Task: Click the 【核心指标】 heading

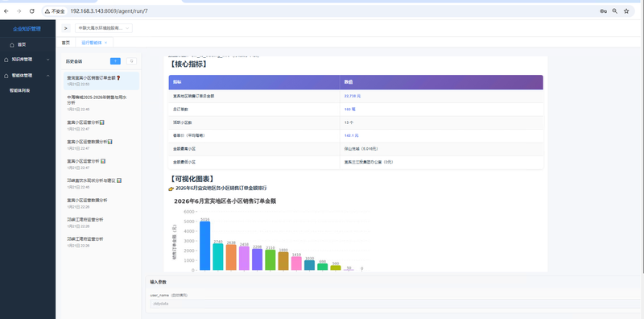Action: click(188, 64)
